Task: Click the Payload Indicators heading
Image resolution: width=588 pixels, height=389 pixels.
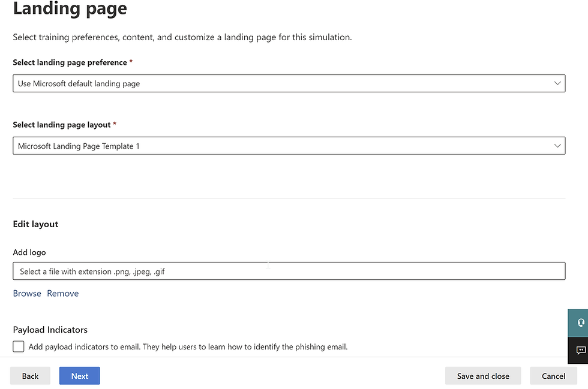Action: (50, 330)
